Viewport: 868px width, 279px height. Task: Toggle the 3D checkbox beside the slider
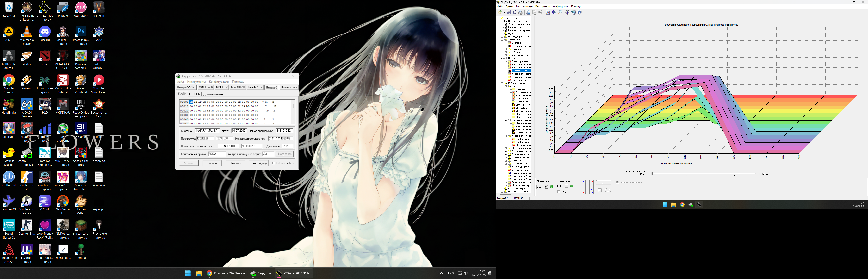[x=764, y=174]
